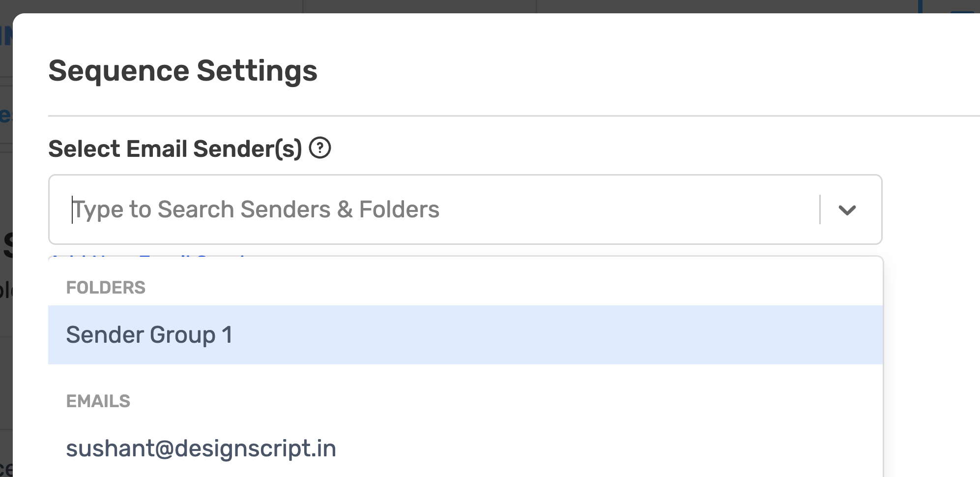
Task: Collapse the sender dropdown using the chevron arrow
Action: tap(847, 210)
